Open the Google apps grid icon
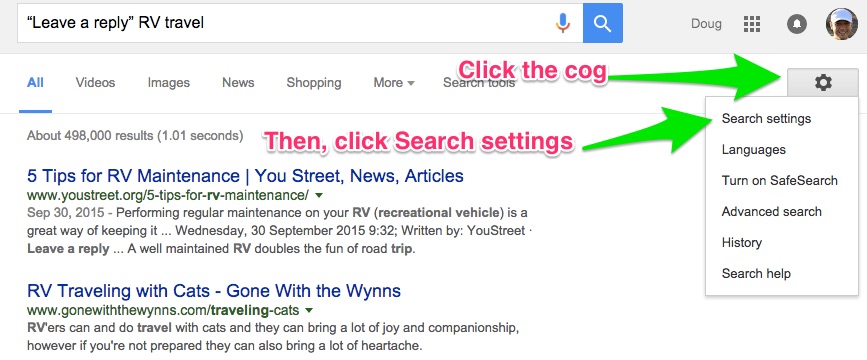 click(751, 24)
